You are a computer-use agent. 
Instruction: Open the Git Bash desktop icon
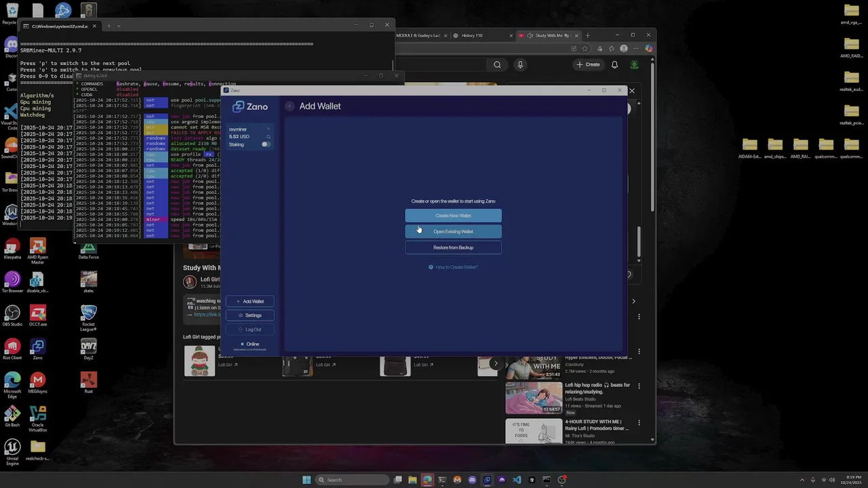pos(12,416)
